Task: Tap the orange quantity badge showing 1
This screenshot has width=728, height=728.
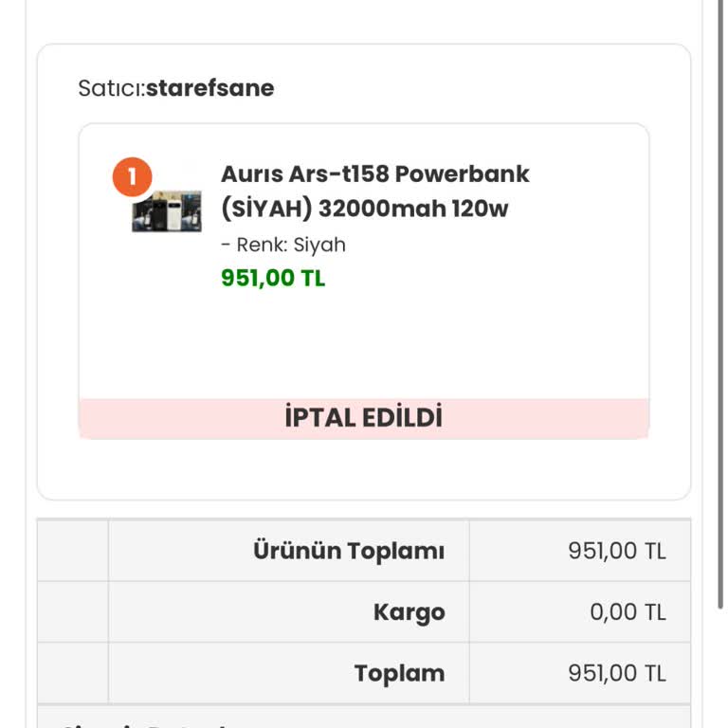Action: tap(133, 176)
